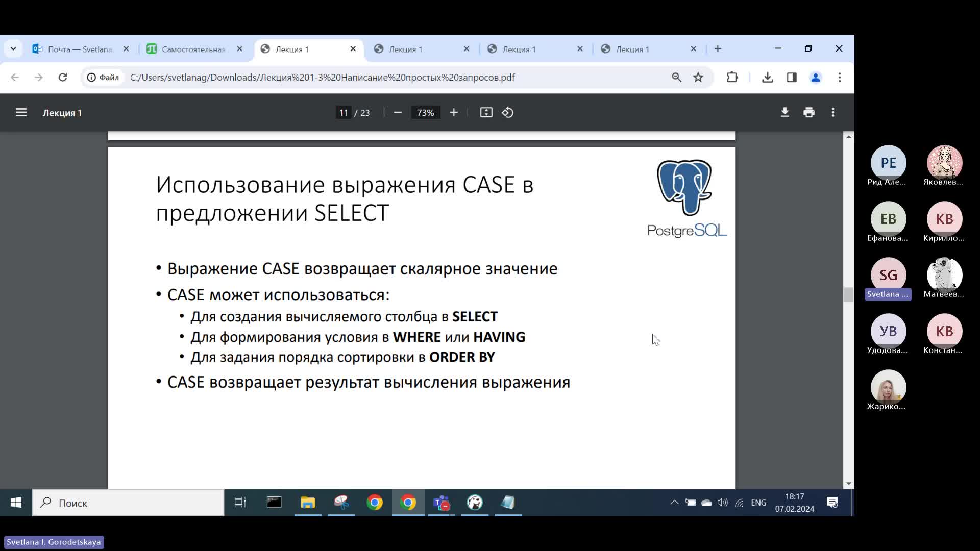Viewport: 980px width, 551px height.
Task: Open the PDF viewer more actions menu
Action: (833, 112)
